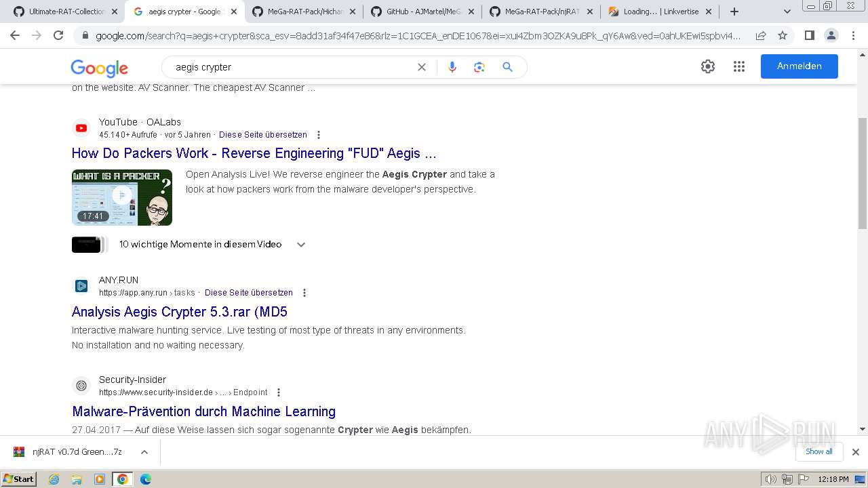
Task: Open the Action Center flag icon
Action: 803,479
